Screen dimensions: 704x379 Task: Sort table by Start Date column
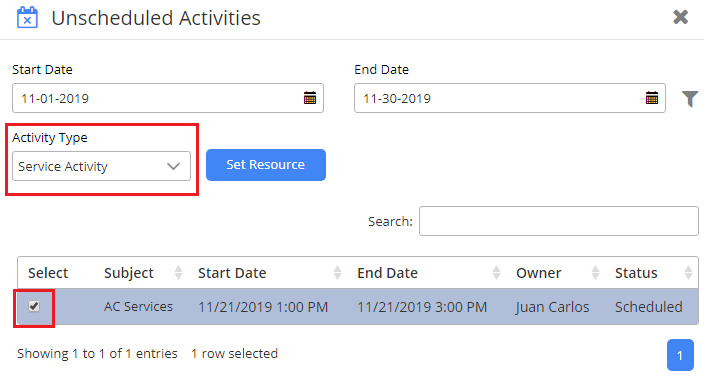pyautogui.click(x=269, y=273)
